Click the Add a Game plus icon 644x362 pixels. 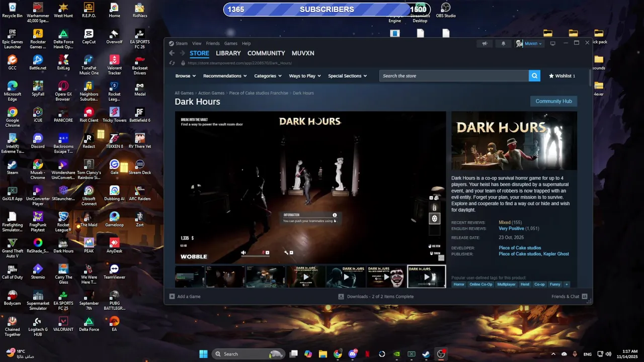coord(172,297)
